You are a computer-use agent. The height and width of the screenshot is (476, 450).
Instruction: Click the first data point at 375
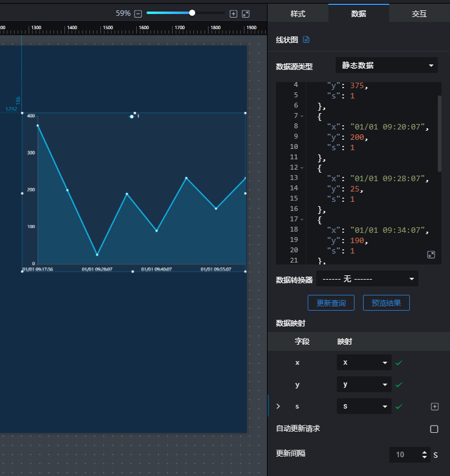coord(38,125)
